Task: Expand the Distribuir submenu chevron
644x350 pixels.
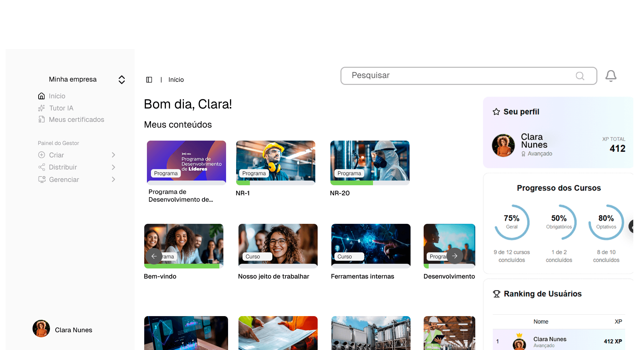Action: click(113, 167)
